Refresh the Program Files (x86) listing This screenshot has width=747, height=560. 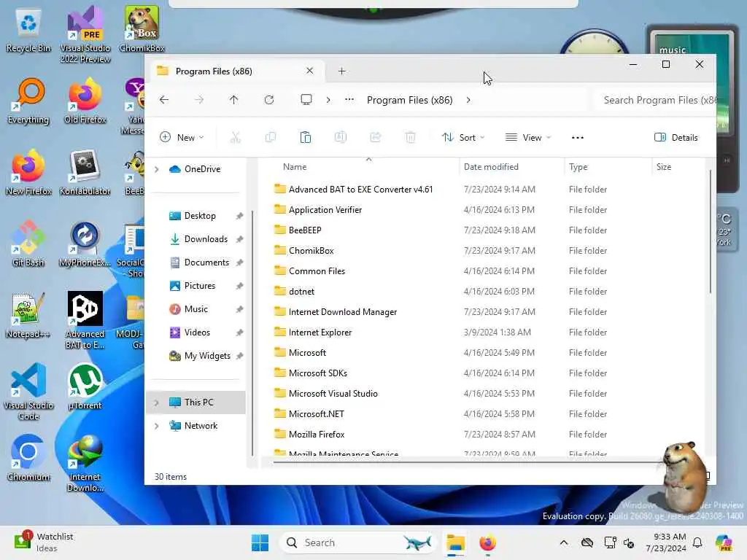click(x=269, y=100)
